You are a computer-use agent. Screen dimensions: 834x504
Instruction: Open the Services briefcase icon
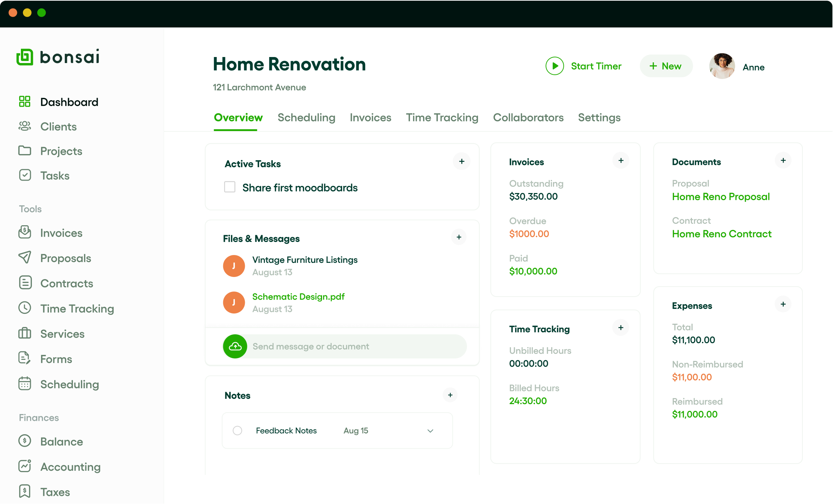(x=25, y=333)
